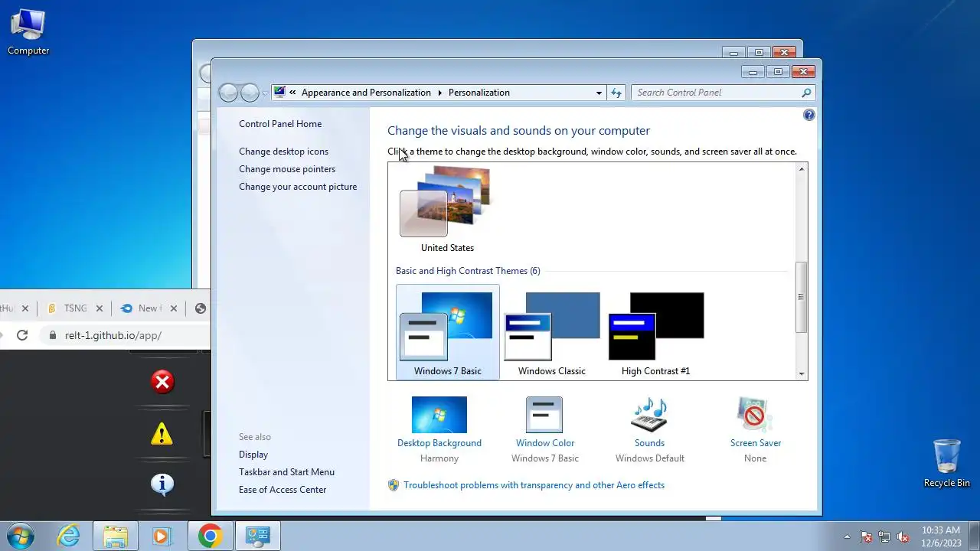The image size is (980, 551).
Task: Select the Windows 7 Basic theme
Action: click(x=448, y=333)
